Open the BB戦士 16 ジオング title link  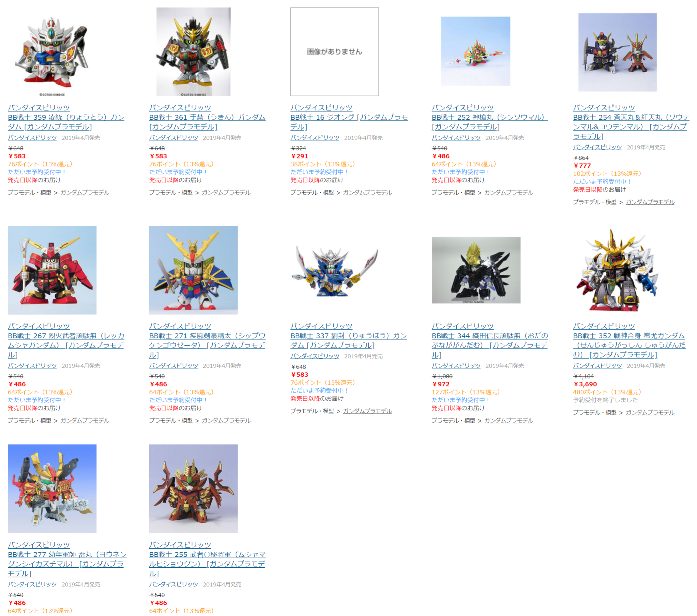349,122
